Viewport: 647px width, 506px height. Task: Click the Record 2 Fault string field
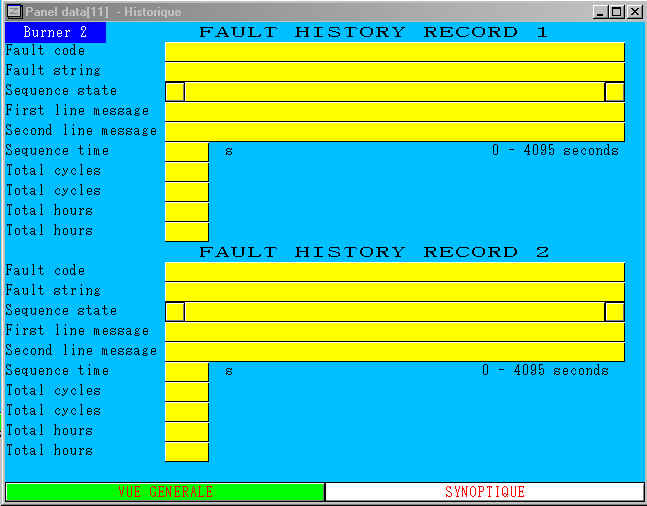395,292
